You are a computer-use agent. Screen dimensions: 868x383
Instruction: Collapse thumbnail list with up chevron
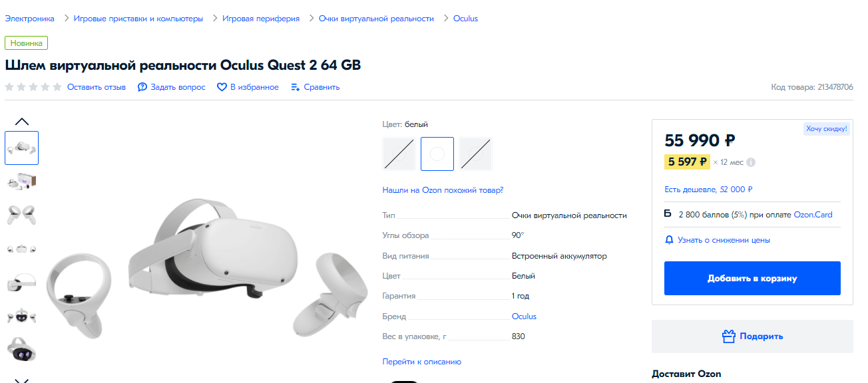coord(22,121)
